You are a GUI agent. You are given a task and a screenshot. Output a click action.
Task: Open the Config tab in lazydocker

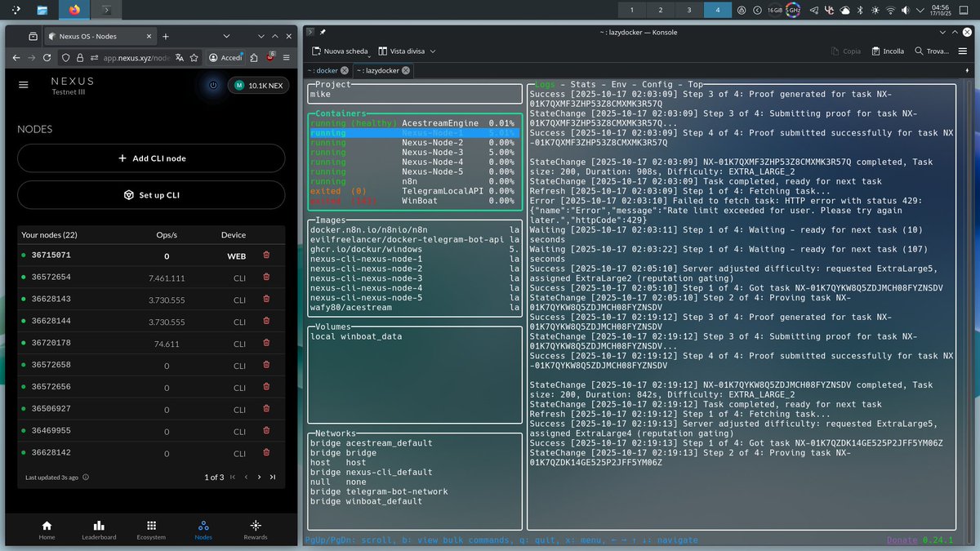pyautogui.click(x=657, y=84)
